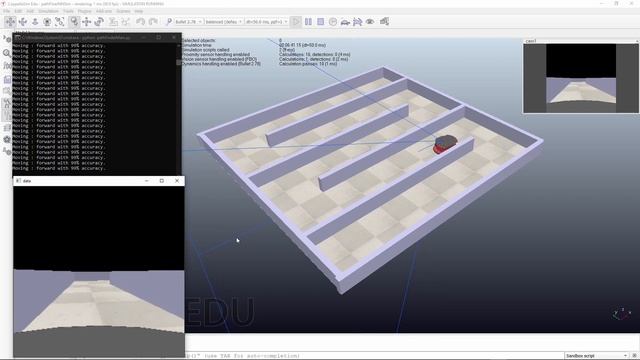Open the Edit menu
This screenshot has width=640, height=360.
pos(18,11)
